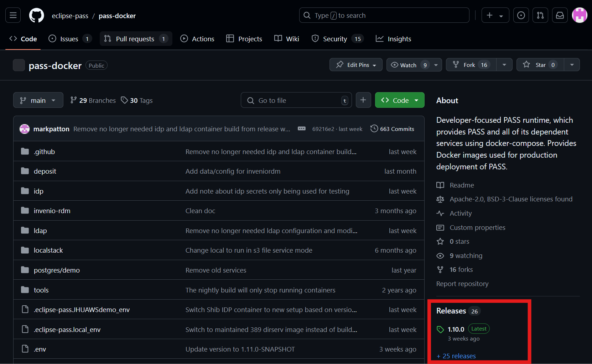
Task: Open the main branch dropdown
Action: 38,100
